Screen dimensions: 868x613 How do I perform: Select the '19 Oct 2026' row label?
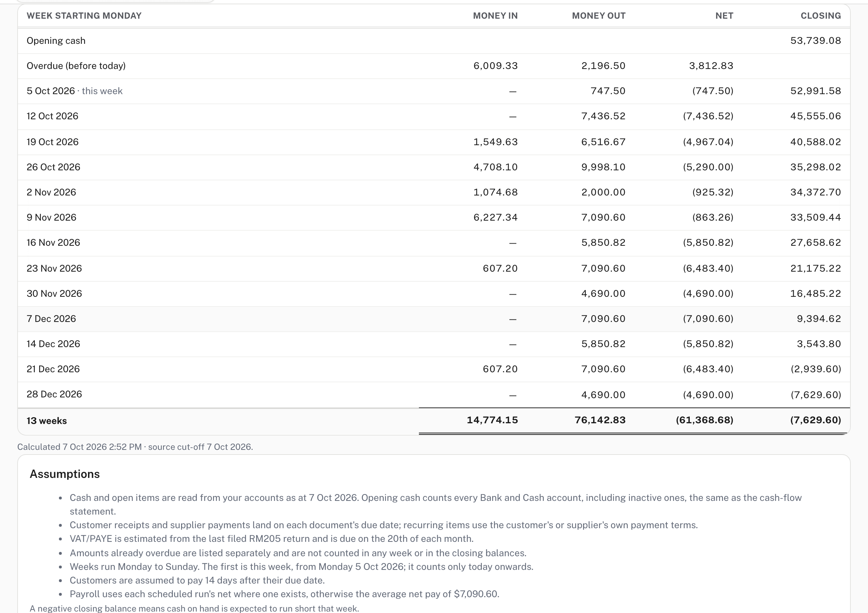click(x=52, y=142)
